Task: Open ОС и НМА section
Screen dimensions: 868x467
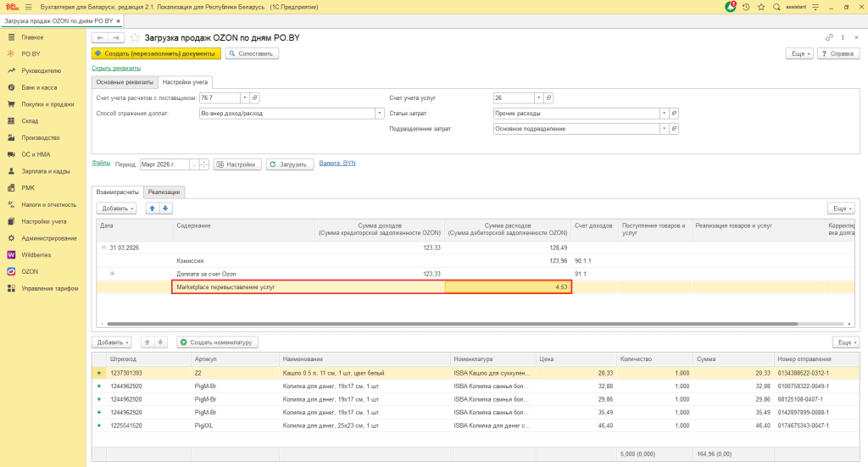Action: [36, 154]
